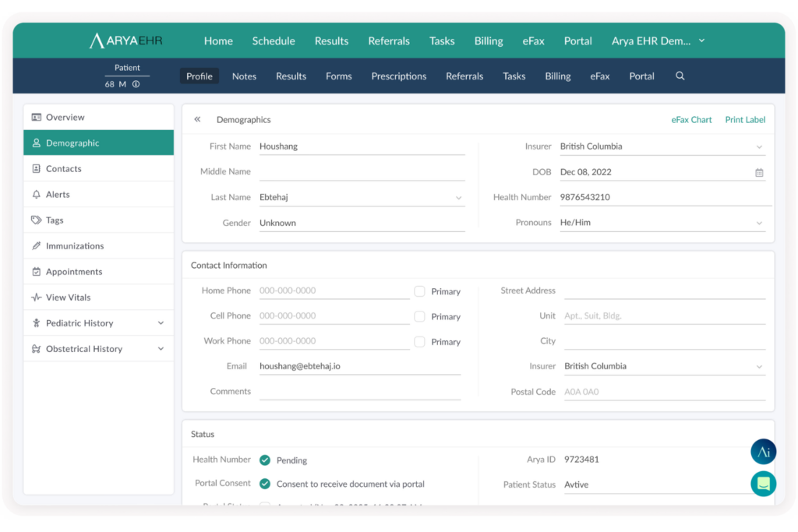Click the Arya EHR logo
Viewport: 798px width, 532px height.
125,41
